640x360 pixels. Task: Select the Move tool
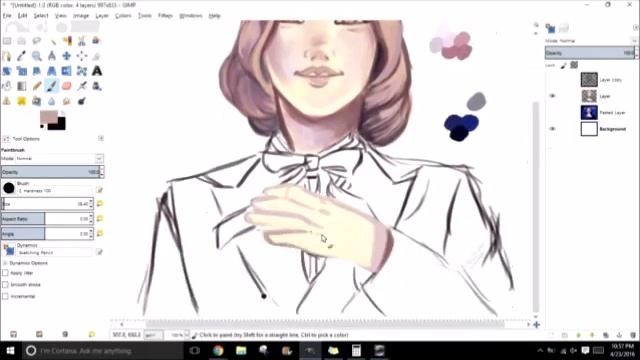tap(67, 56)
